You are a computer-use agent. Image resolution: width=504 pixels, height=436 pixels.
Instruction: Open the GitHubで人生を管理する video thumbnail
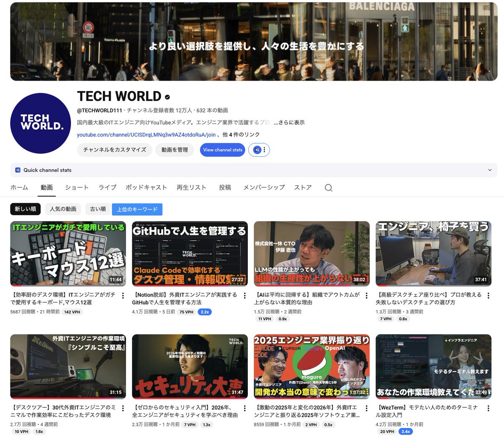[x=190, y=253]
